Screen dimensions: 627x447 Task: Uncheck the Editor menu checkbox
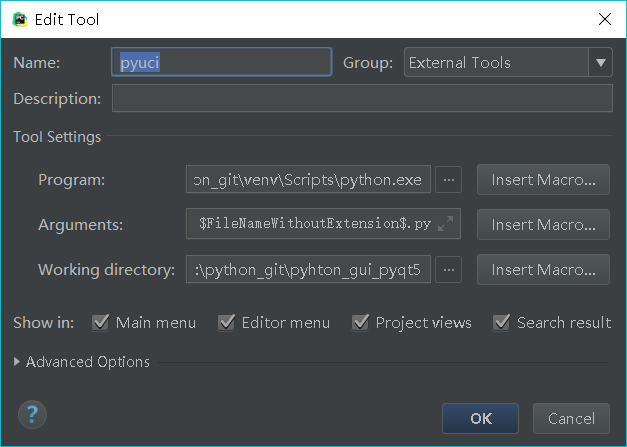point(225,323)
